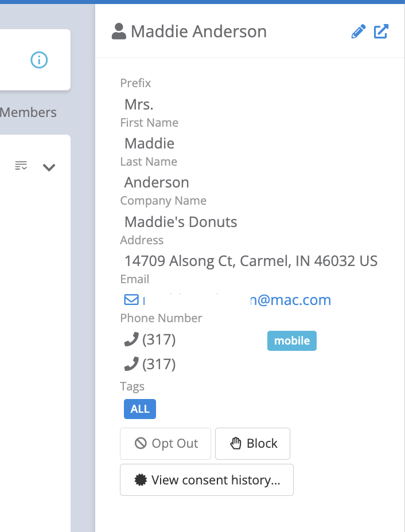
Task: Click the first (317) phone number
Action: point(159,340)
